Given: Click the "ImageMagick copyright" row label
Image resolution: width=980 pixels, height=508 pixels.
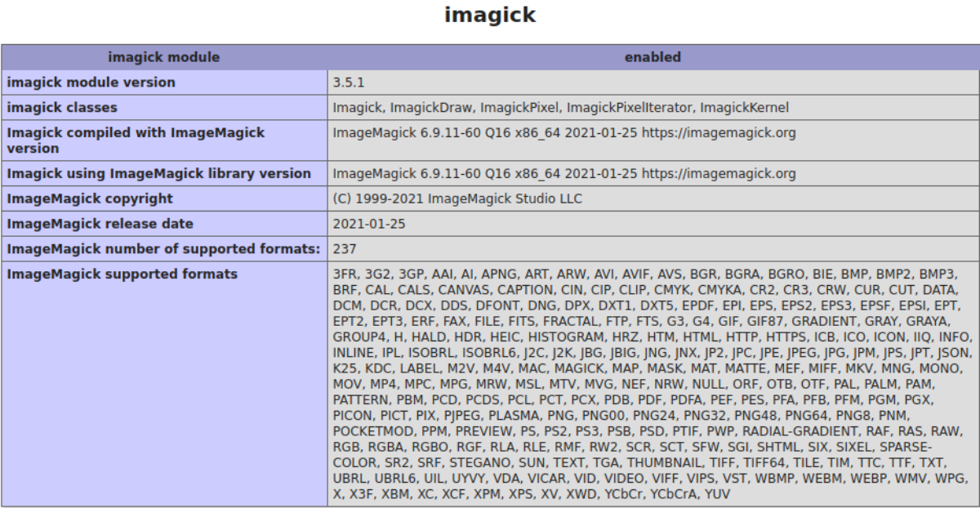Looking at the screenshot, I should coord(90,198).
